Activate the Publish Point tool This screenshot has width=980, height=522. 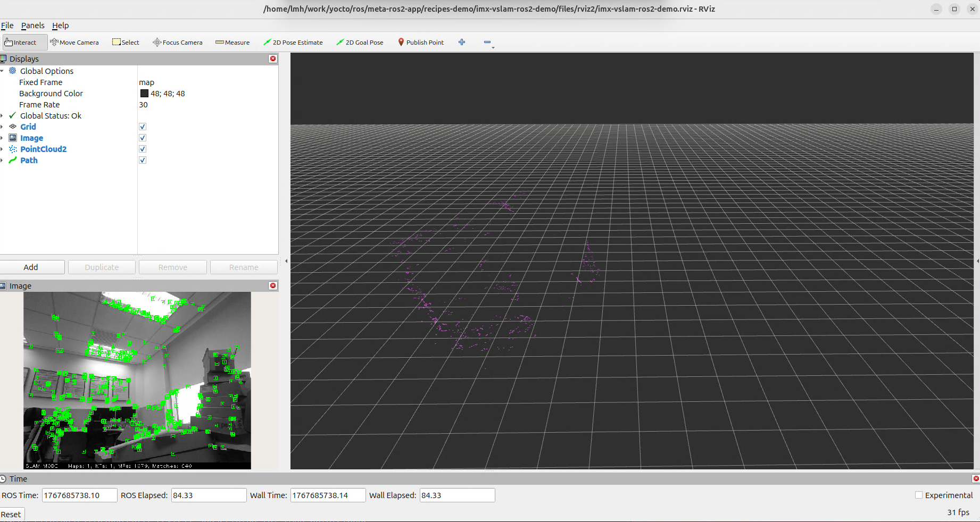coord(421,43)
